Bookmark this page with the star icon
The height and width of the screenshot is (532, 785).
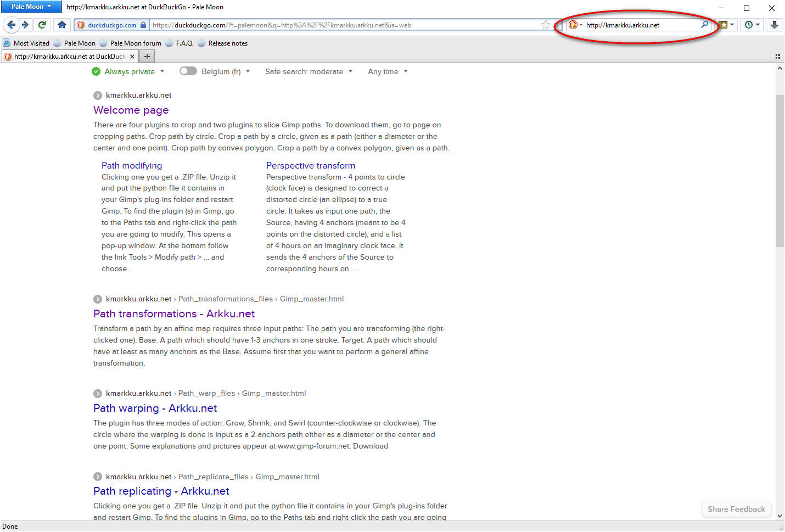[545, 25]
